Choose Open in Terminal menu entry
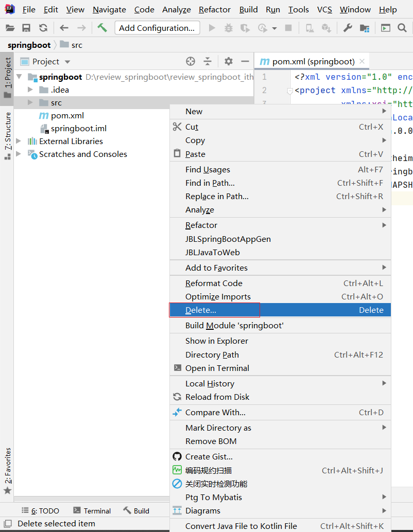413x532 pixels. click(x=217, y=368)
